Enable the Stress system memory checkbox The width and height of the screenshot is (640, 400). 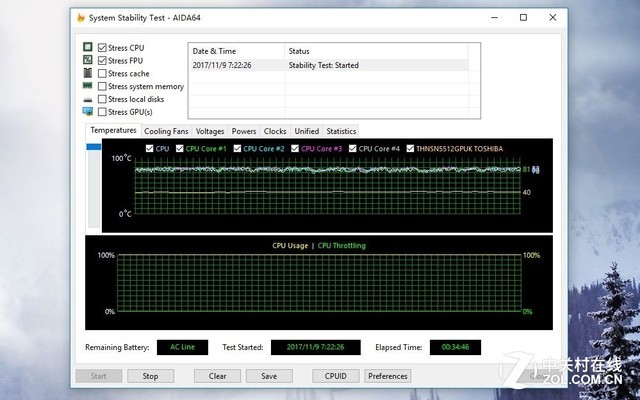tap(102, 86)
